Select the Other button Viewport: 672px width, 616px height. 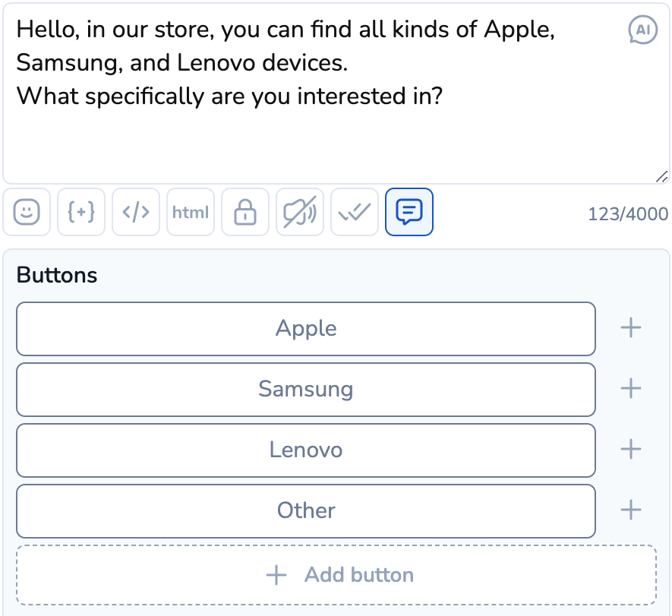(306, 511)
